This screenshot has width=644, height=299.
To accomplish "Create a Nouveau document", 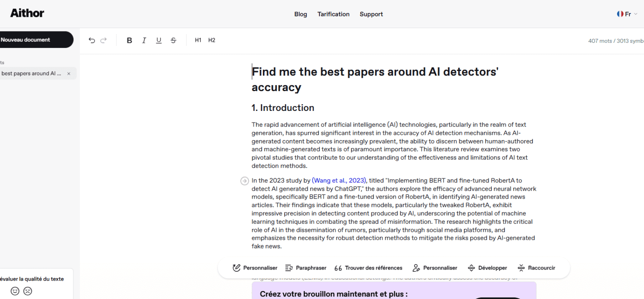I will 26,39.
